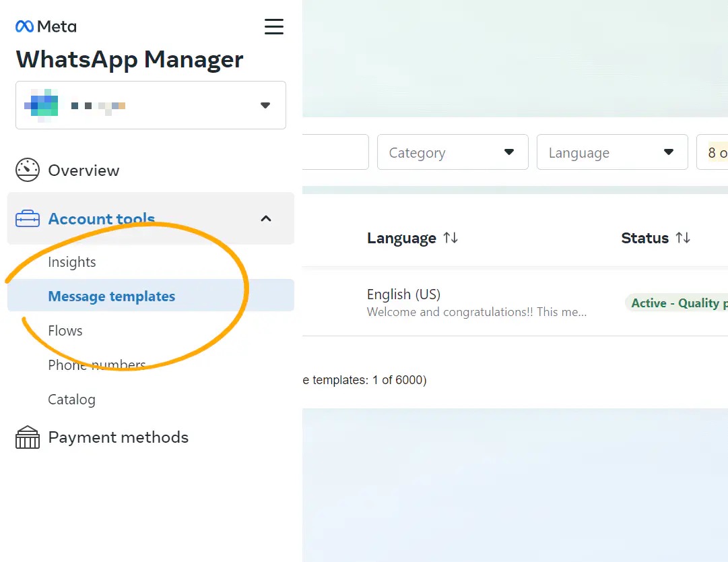Click the Meta logo
This screenshot has width=728, height=562.
46,26
